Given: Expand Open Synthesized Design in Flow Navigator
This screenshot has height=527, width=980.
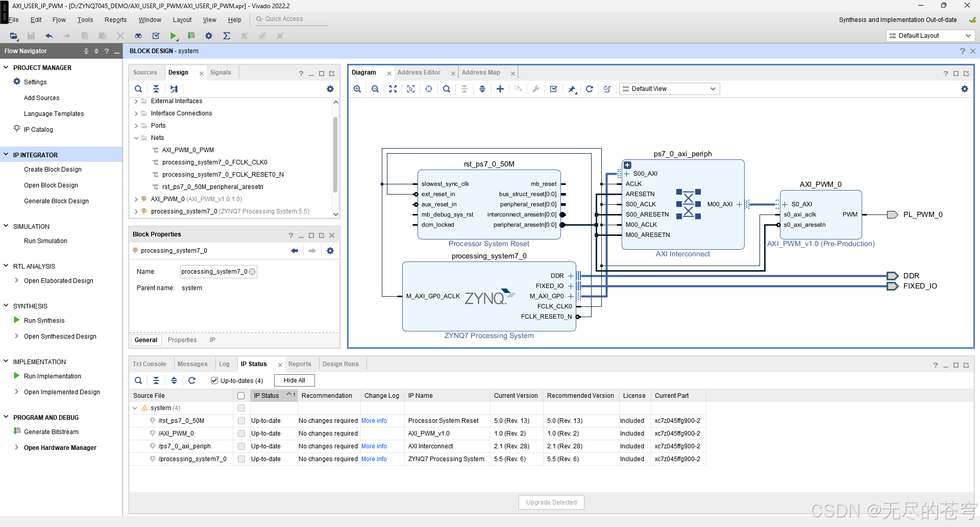Looking at the screenshot, I should click(x=16, y=336).
